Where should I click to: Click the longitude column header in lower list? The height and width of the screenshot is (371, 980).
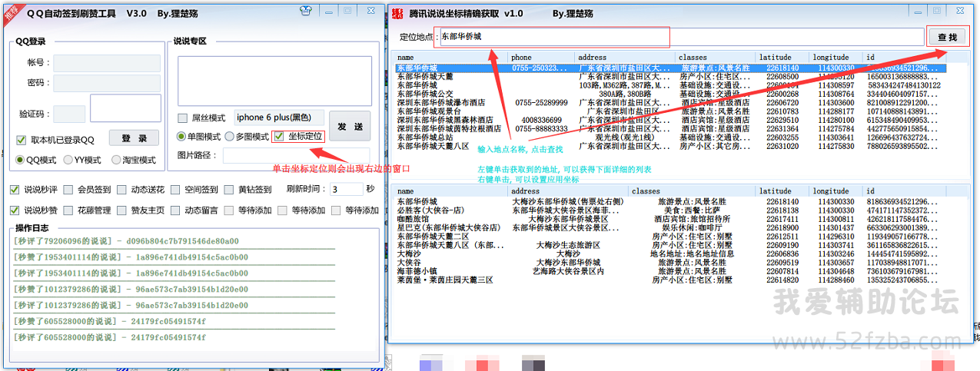click(x=836, y=191)
